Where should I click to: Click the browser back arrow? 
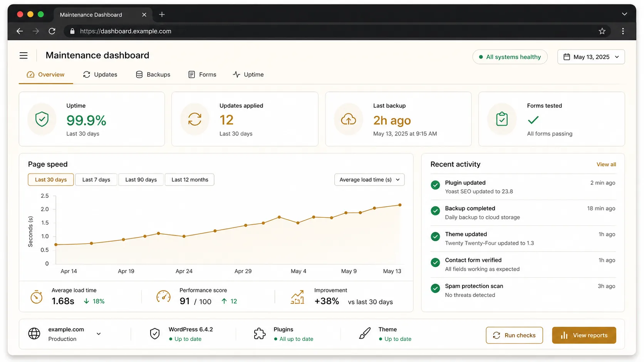pyautogui.click(x=20, y=31)
